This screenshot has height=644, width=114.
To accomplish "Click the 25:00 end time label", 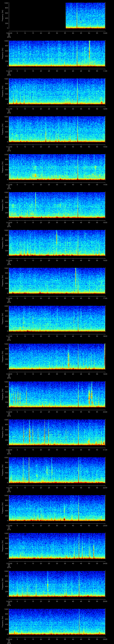I will click(105, 601).
